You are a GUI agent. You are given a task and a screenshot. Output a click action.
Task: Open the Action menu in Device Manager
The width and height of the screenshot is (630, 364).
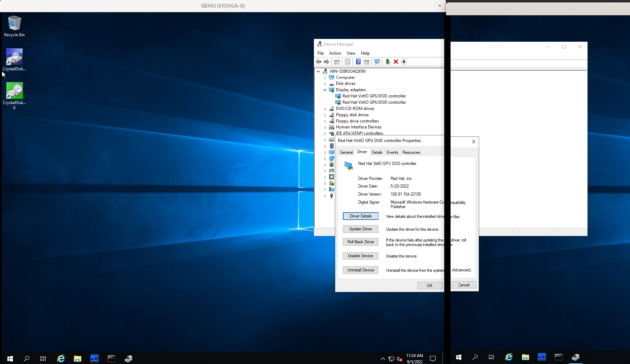(x=335, y=53)
